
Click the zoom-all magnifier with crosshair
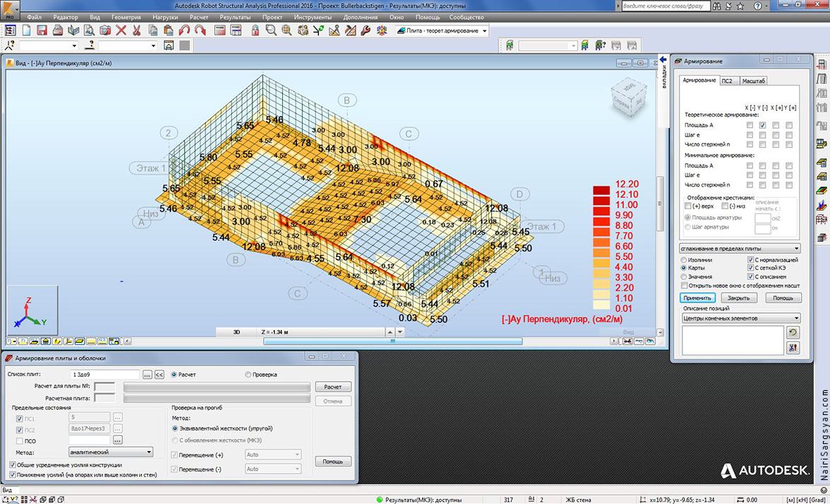pos(287,30)
